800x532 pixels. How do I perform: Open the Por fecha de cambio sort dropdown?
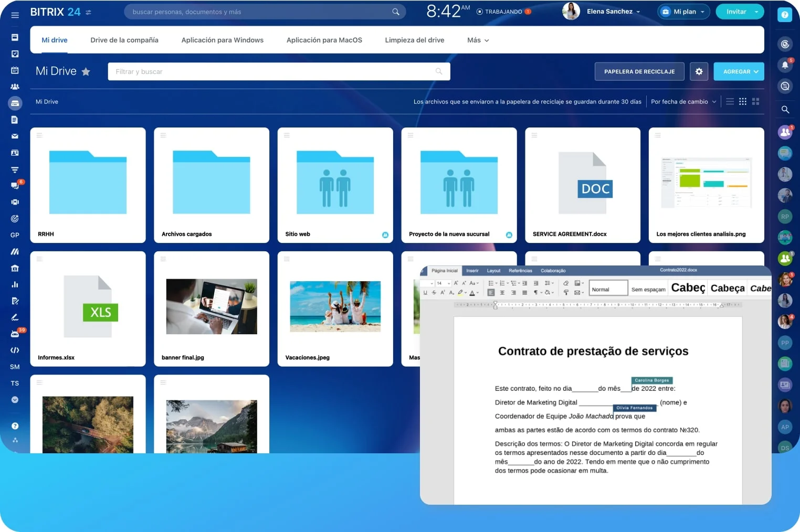[x=683, y=102]
